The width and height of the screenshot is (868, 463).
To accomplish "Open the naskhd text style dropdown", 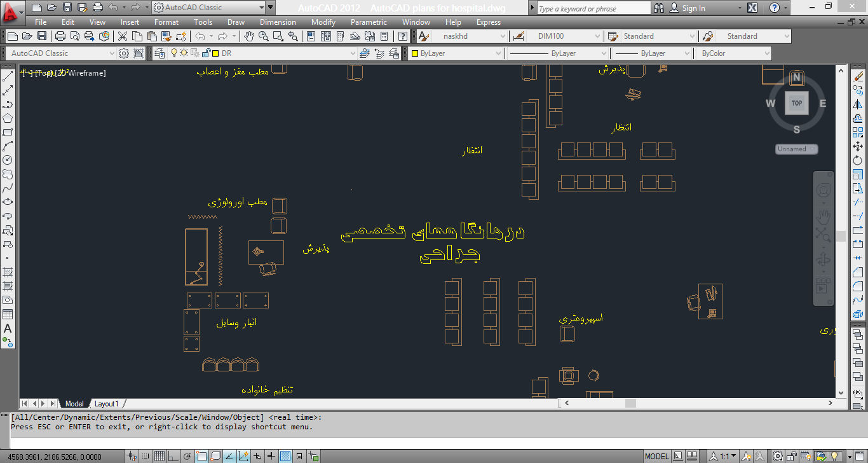I will point(470,36).
